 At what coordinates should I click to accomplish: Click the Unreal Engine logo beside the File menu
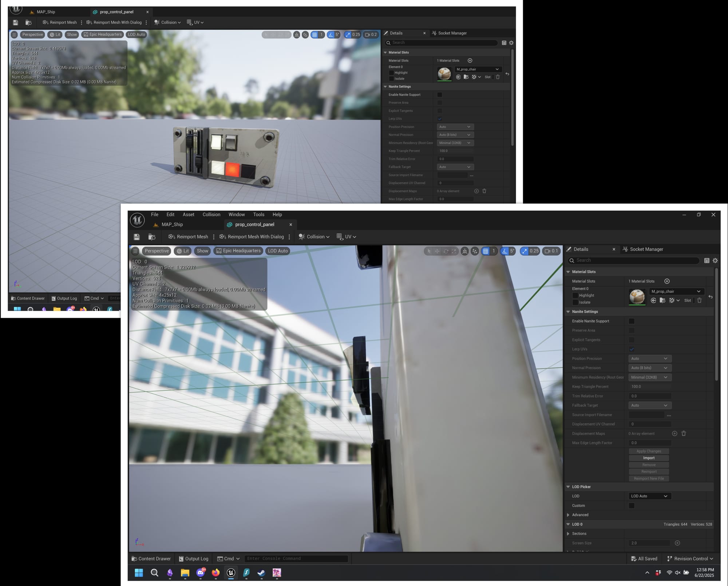point(137,220)
